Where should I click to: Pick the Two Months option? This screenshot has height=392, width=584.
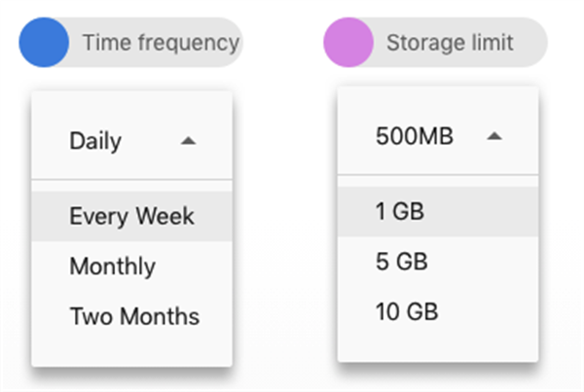[x=131, y=316]
